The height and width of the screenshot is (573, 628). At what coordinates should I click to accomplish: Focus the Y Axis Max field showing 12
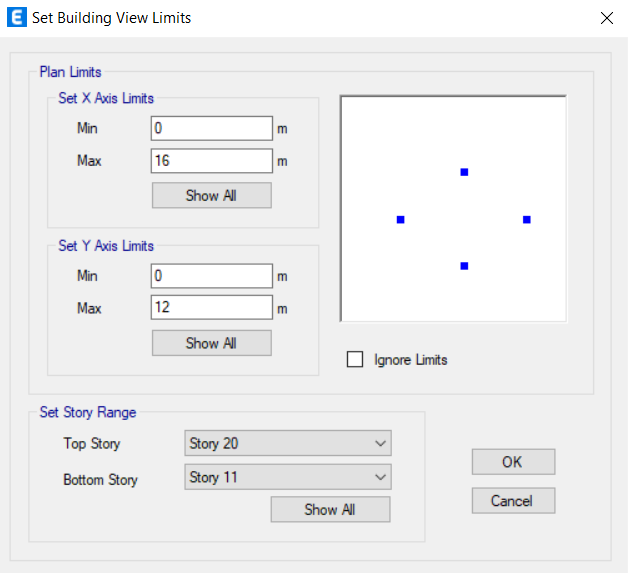[x=212, y=308]
